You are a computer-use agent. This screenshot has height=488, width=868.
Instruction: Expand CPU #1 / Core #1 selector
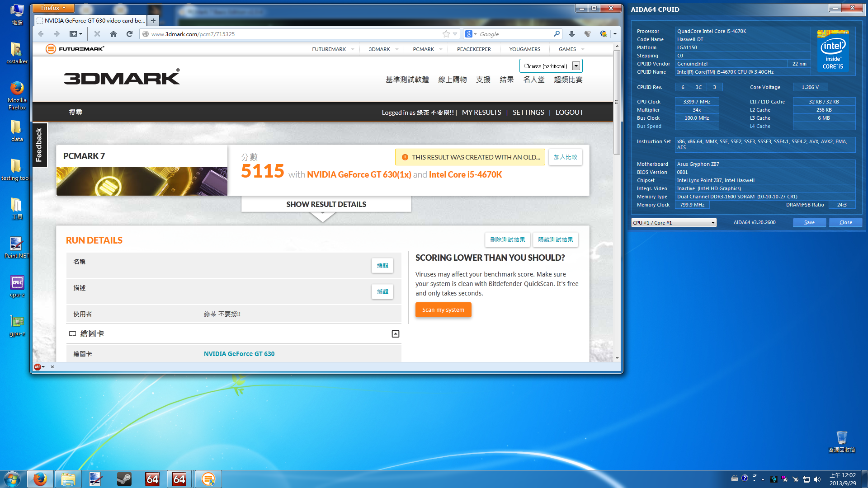click(x=713, y=223)
